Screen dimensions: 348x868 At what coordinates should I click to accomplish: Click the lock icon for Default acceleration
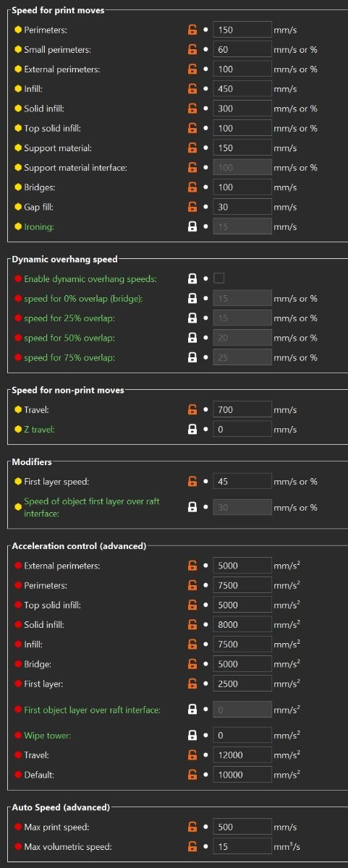(192, 774)
